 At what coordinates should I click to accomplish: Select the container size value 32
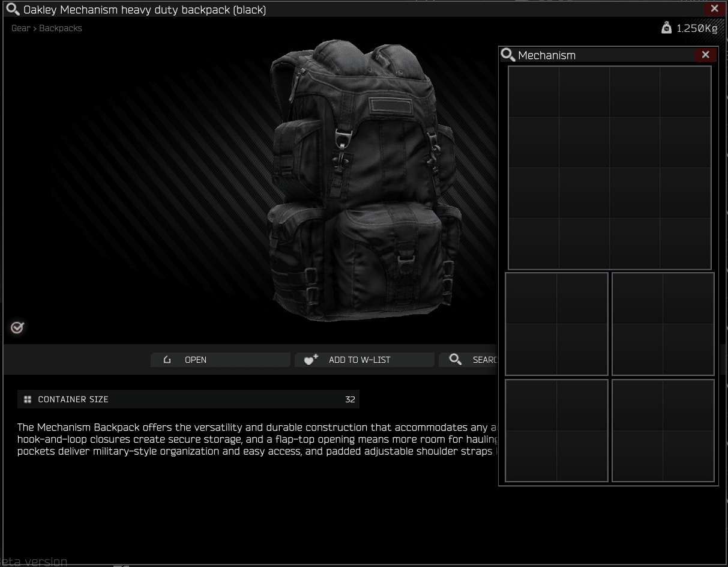350,399
